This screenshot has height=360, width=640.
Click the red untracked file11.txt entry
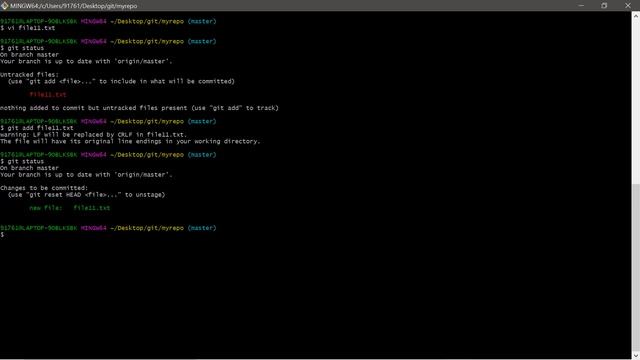point(48,95)
